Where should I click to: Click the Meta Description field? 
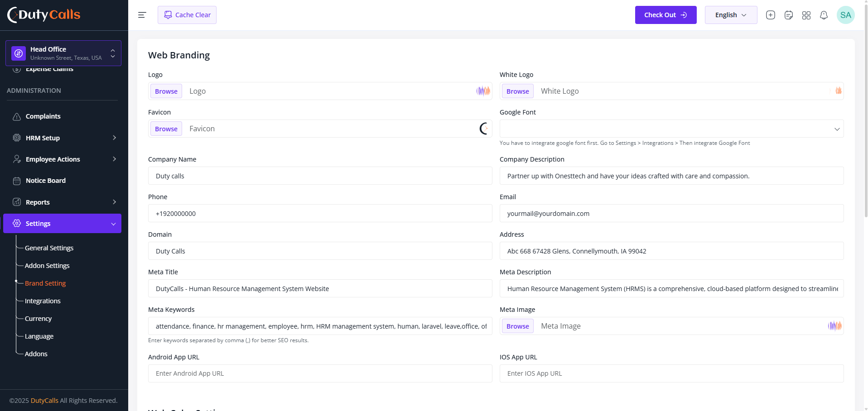point(671,288)
